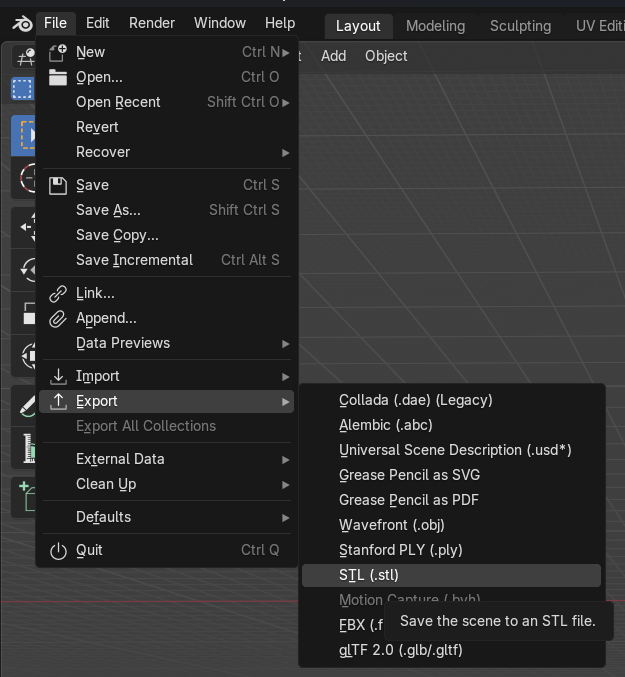Open the Render menu

click(152, 23)
